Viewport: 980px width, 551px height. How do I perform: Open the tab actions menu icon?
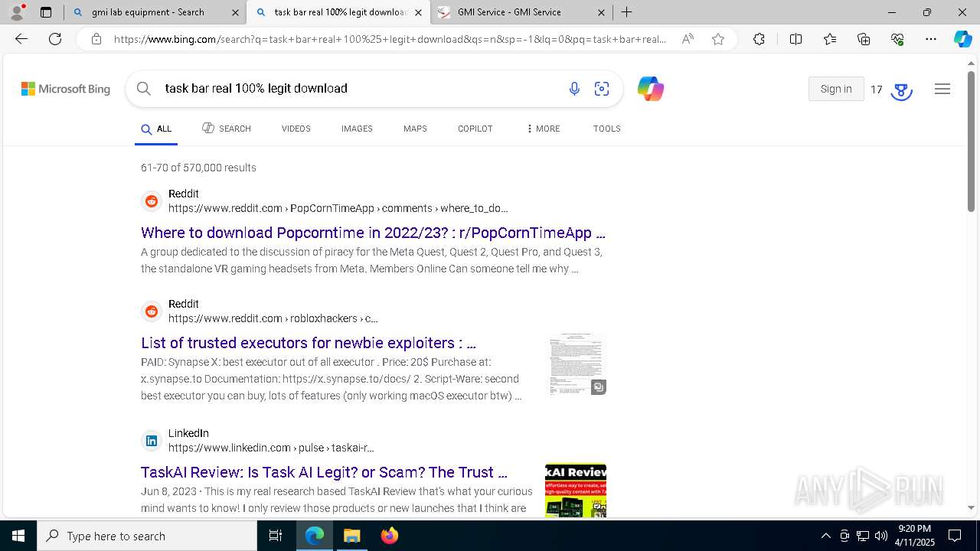tap(46, 12)
